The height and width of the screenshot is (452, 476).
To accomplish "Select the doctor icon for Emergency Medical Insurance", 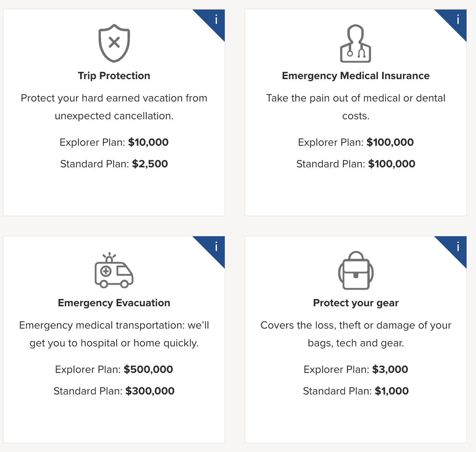I will coord(356,44).
